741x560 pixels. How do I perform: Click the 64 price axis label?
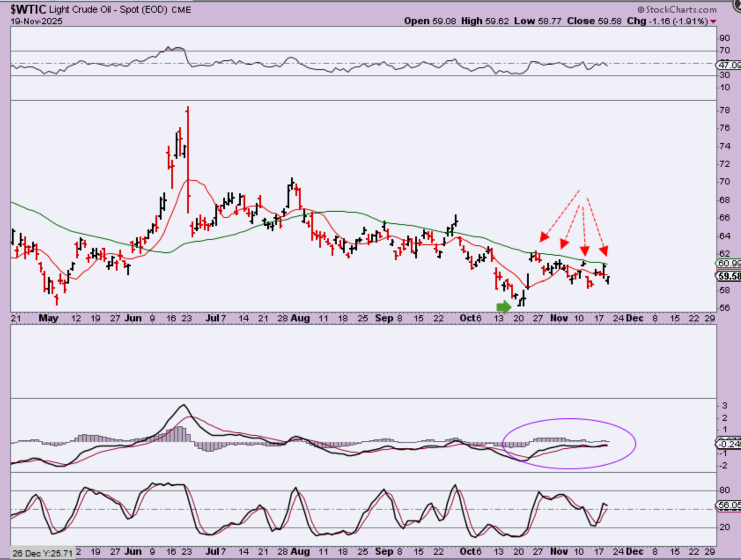(724, 236)
